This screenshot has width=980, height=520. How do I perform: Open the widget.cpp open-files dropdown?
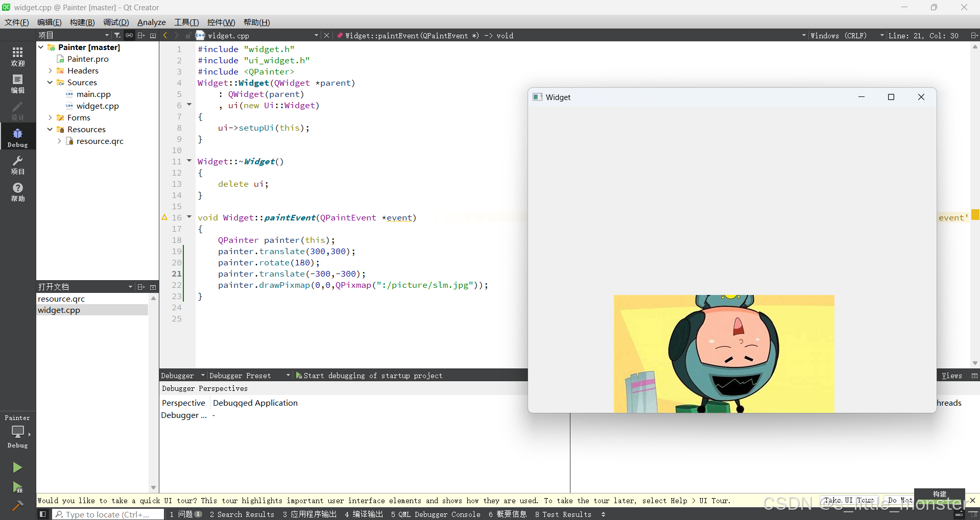click(316, 35)
